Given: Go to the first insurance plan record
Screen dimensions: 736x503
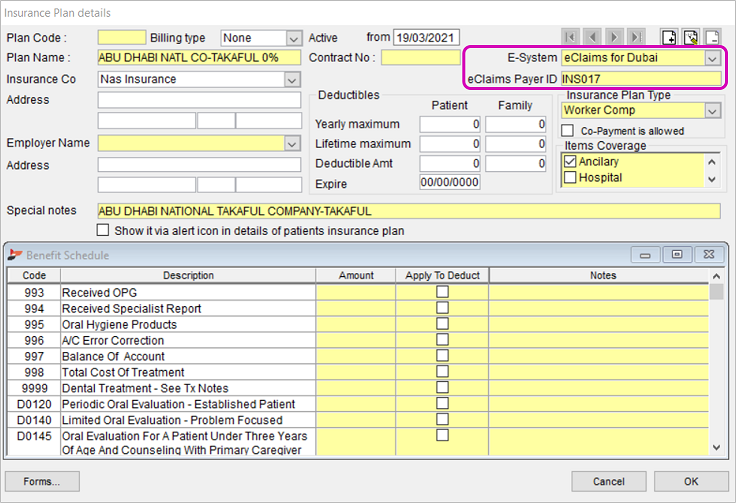Looking at the screenshot, I should point(571,38).
